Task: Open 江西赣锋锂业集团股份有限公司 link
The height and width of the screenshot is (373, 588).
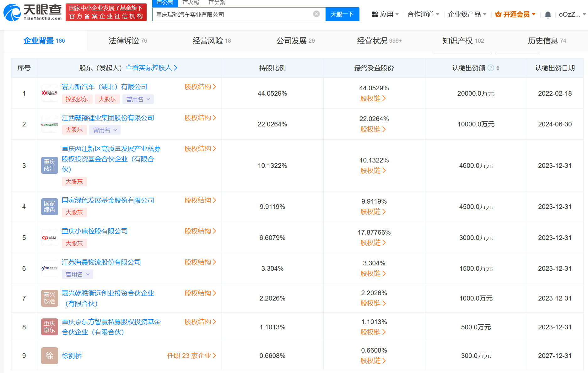Action: click(x=108, y=118)
